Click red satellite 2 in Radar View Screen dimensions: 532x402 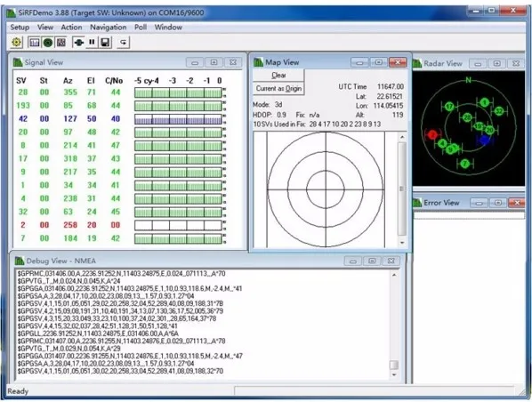coord(431,134)
